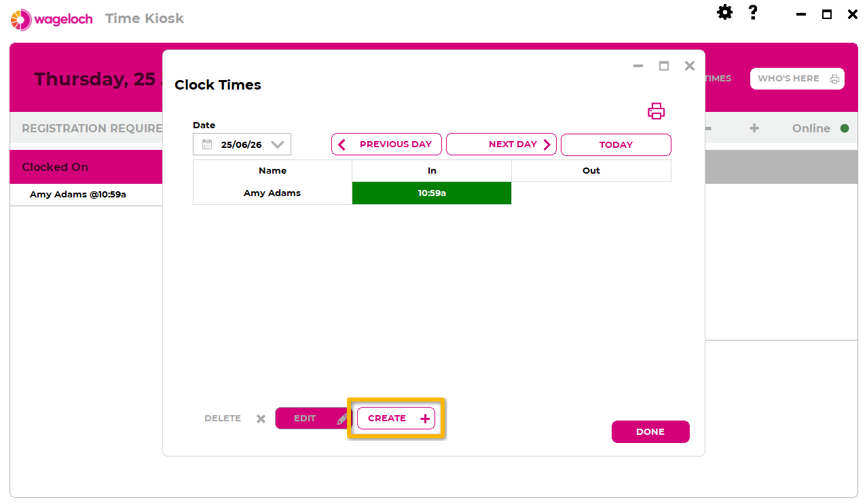Viewport: 867px width, 504px height.
Task: Select Amy Adams in the Name column
Action: pyautogui.click(x=272, y=193)
